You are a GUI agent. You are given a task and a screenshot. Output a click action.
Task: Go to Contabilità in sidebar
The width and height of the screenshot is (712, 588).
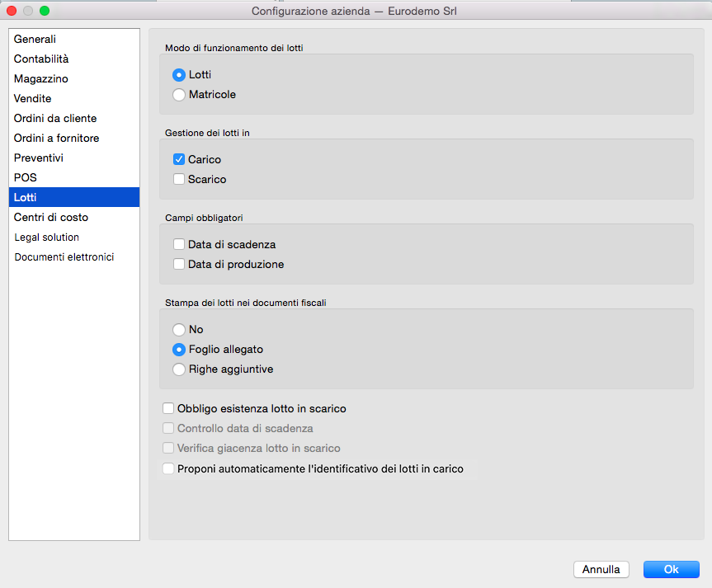click(41, 59)
